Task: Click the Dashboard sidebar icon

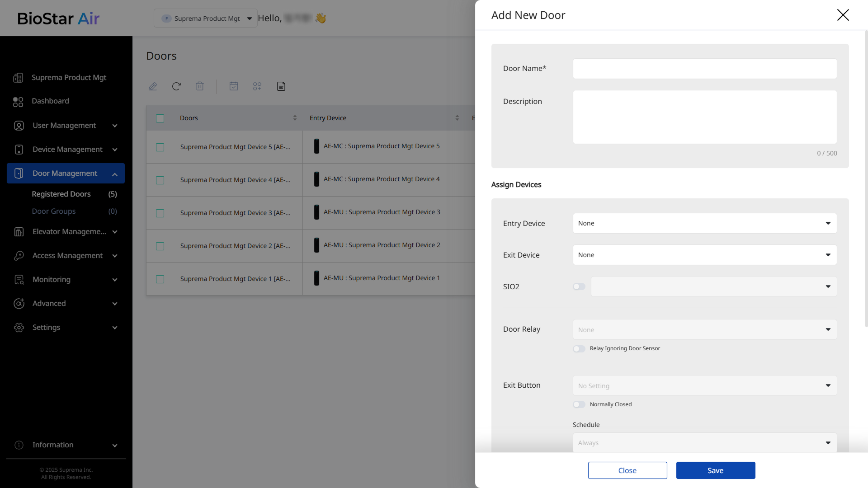Action: [x=18, y=102]
